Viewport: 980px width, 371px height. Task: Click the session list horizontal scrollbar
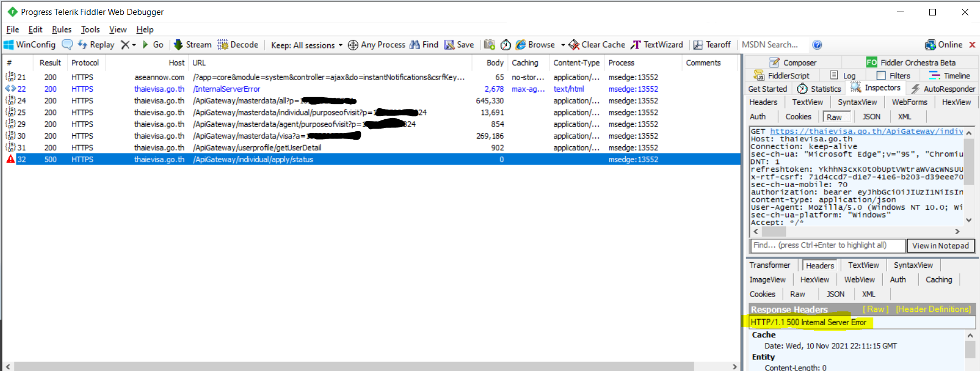(x=354, y=367)
